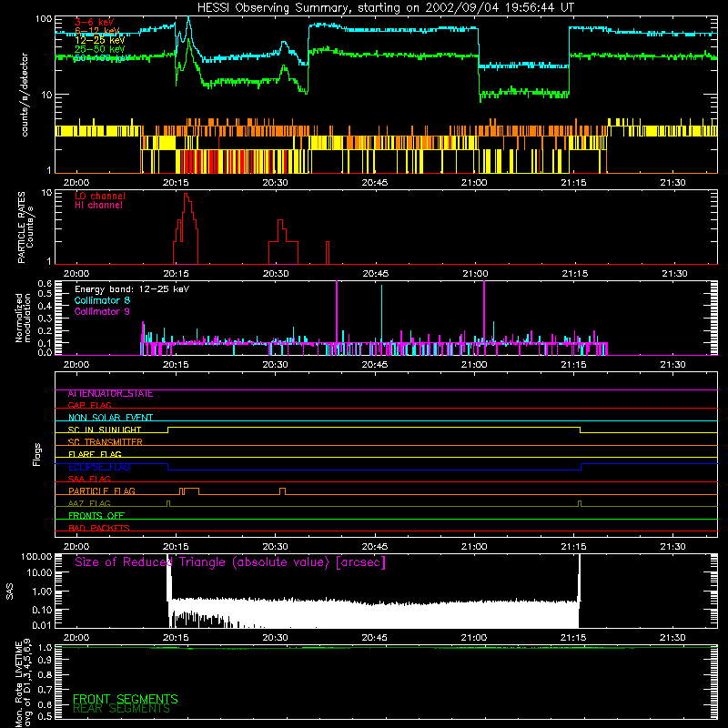Screen dimensions: 728x728
Task: Click the BAD_PACKETS flag label
Action: click(99, 528)
